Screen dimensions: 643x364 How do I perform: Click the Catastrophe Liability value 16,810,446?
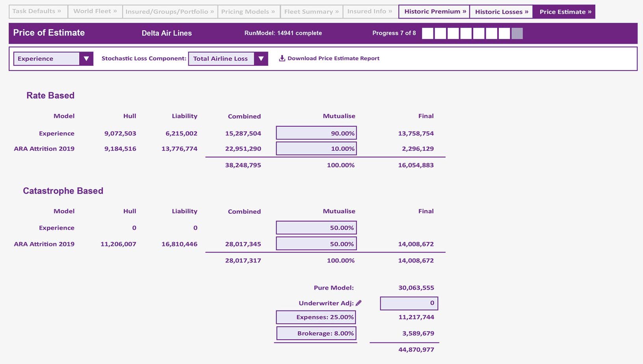click(x=179, y=244)
